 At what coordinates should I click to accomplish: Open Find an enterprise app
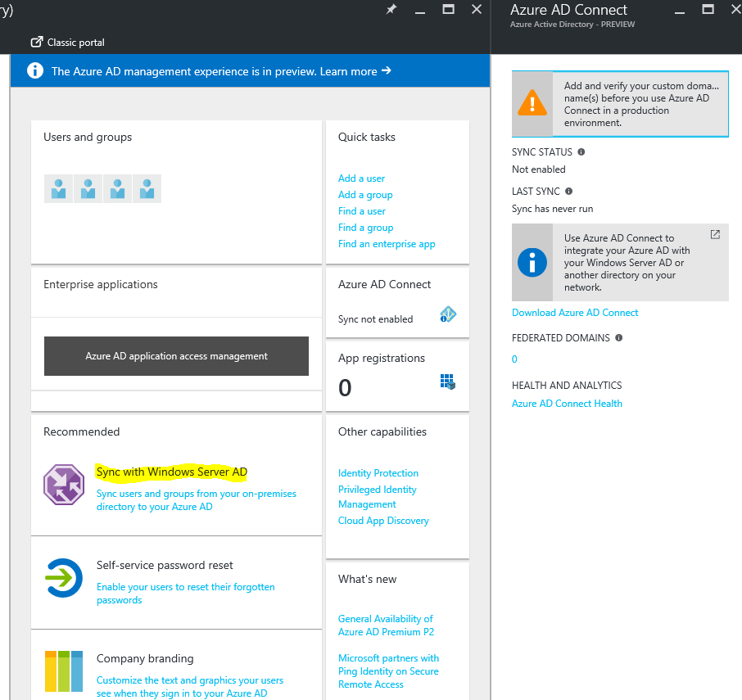(387, 244)
